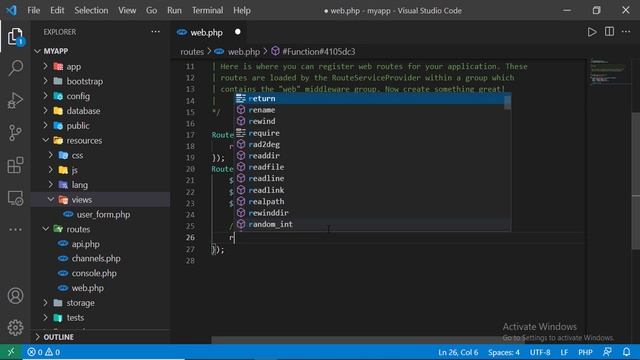
Task: Run the PHP file with play button
Action: (x=592, y=32)
